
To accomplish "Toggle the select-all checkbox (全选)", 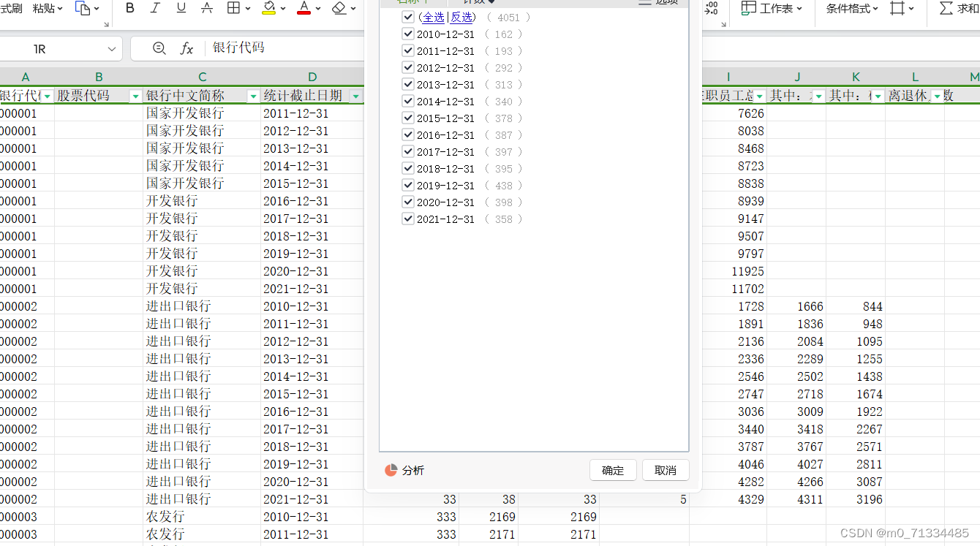I will pos(408,16).
